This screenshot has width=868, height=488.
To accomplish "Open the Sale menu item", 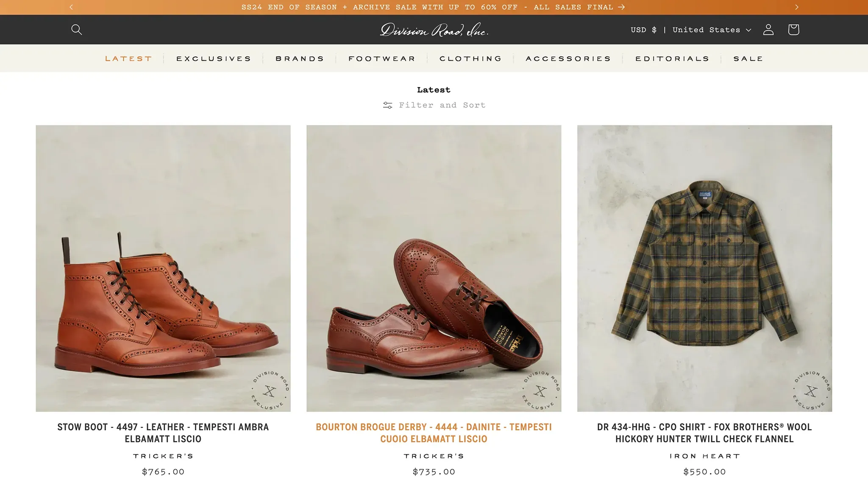I will click(x=748, y=59).
